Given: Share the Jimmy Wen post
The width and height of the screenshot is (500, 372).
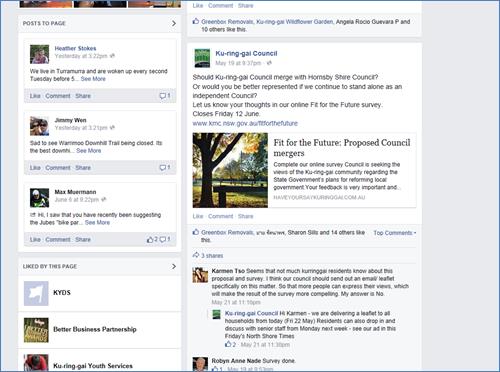Looking at the screenshot, I should [x=83, y=168].
